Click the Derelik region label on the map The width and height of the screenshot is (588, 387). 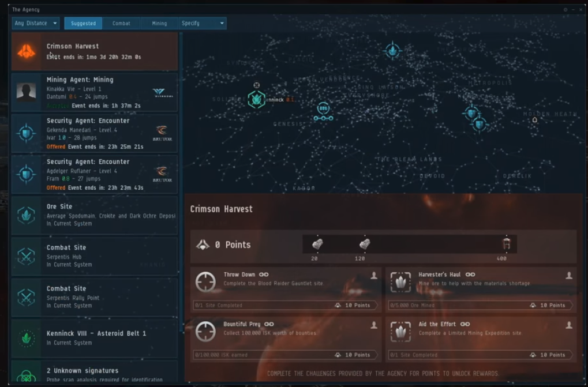518,176
